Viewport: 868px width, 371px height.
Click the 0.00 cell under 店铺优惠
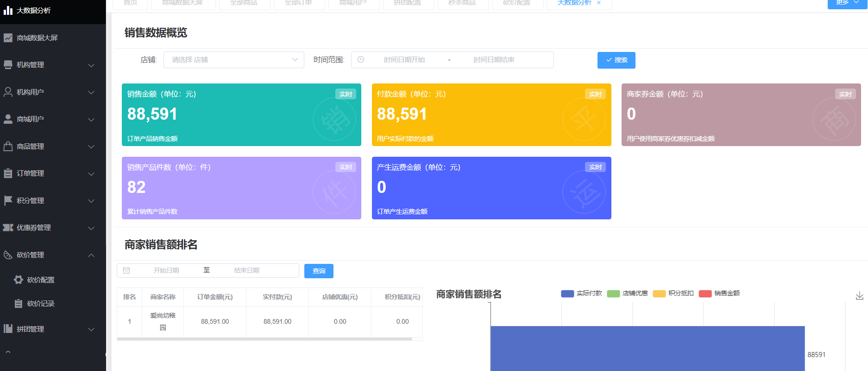(340, 321)
